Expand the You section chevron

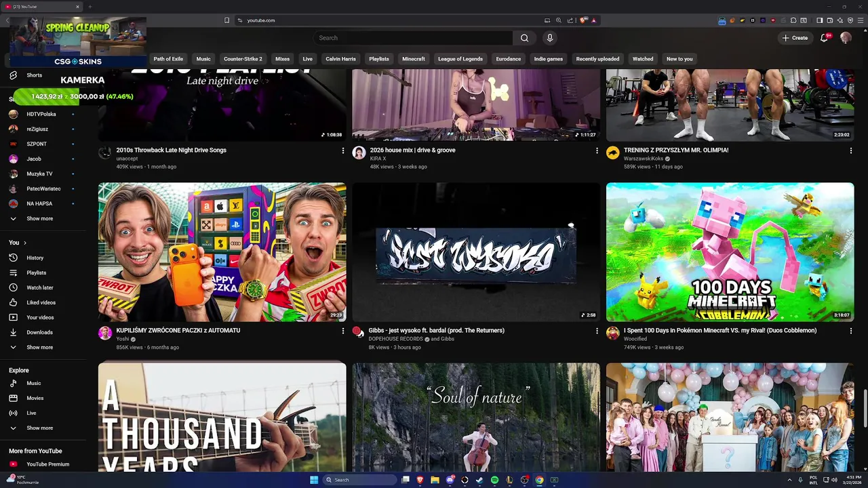coord(25,243)
